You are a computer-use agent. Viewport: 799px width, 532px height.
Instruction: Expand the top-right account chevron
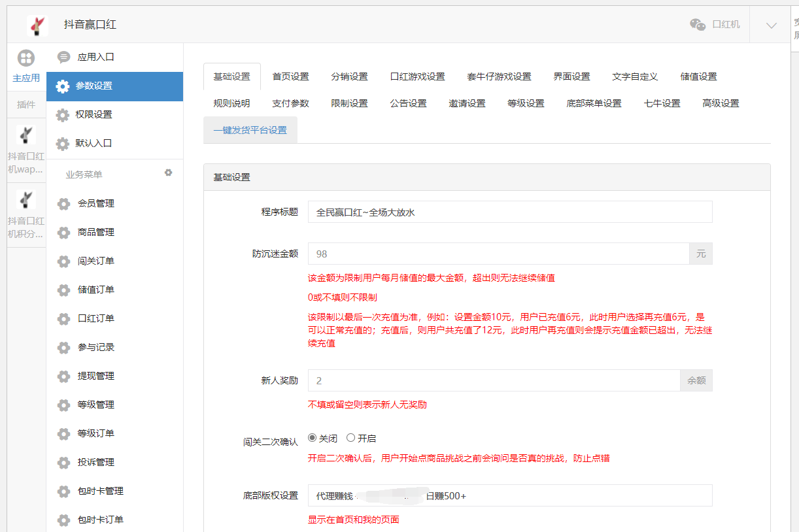[x=770, y=24]
